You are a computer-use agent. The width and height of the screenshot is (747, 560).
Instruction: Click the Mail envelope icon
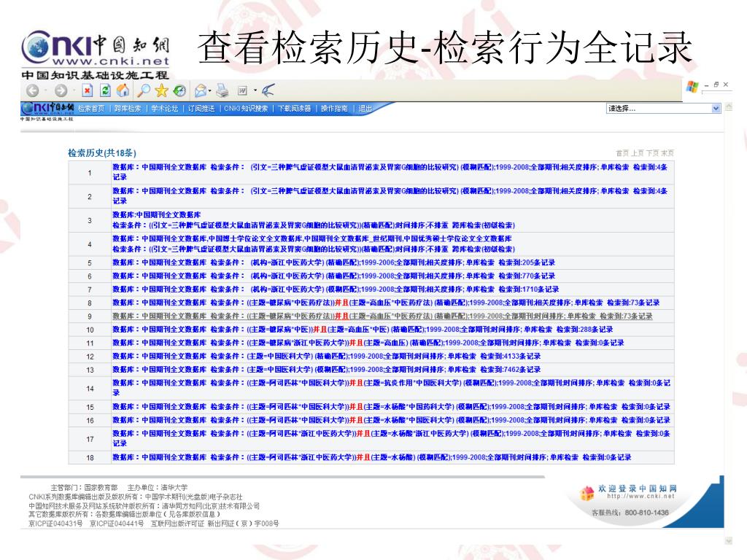pos(201,90)
